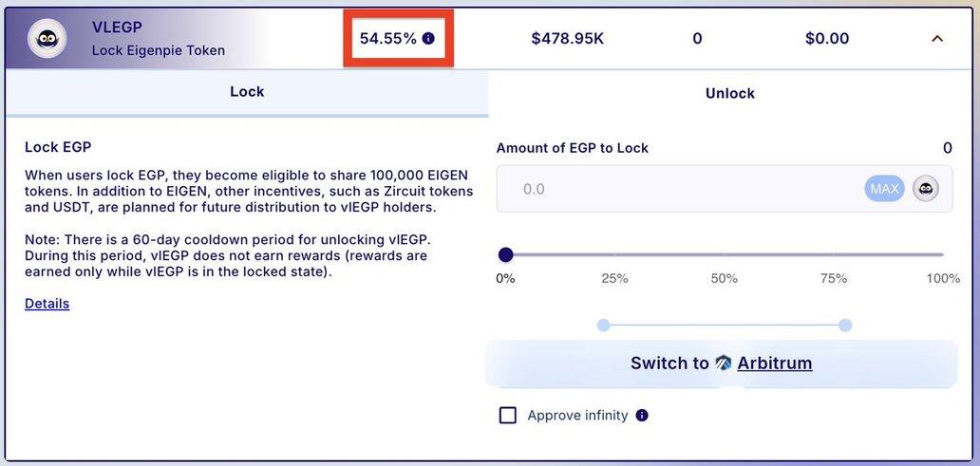Click the info icon next to Approve infinity

pyautogui.click(x=642, y=416)
